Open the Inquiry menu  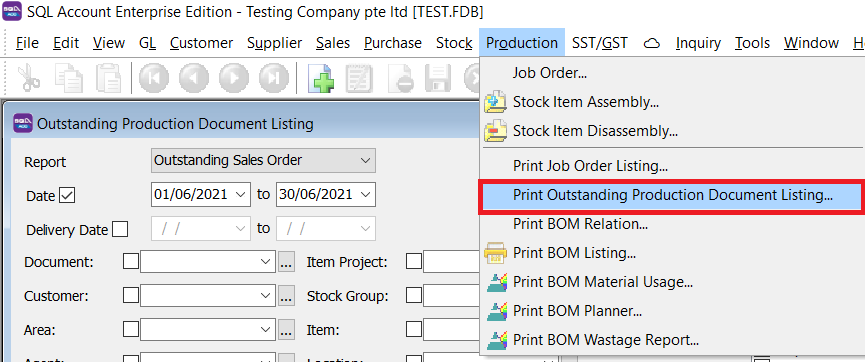point(698,43)
